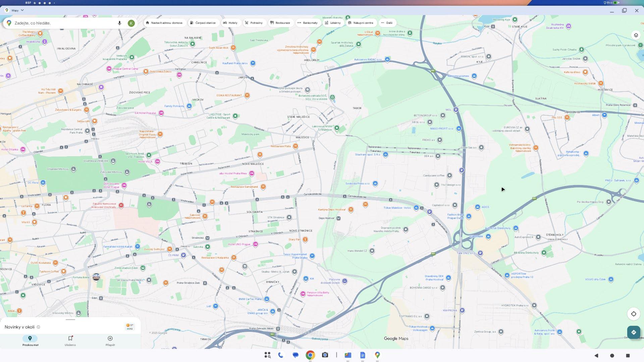Select the Fortuna Arena photo marker
This screenshot has height=362, width=644.
coord(96,277)
